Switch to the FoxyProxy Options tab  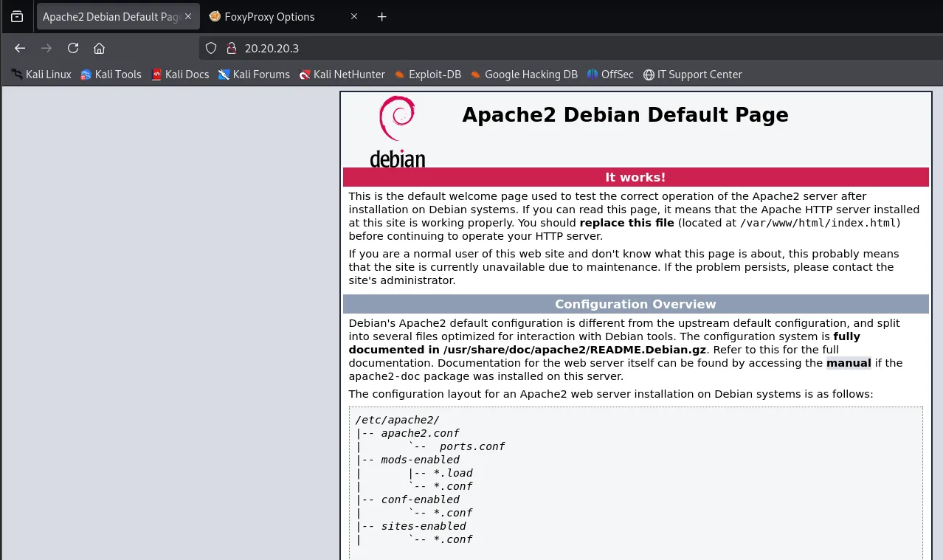tap(284, 16)
